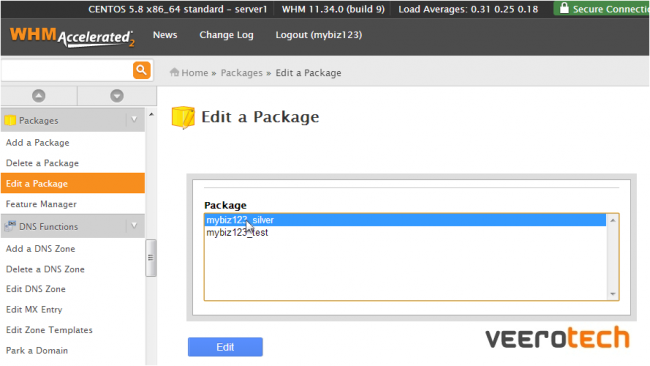
Task: Open the Change Log menu item
Action: (226, 35)
